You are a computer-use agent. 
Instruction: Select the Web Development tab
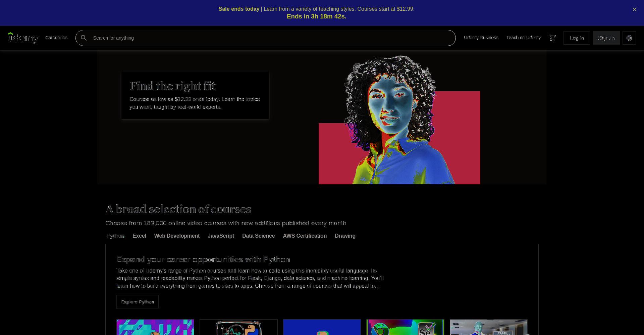[177, 236]
